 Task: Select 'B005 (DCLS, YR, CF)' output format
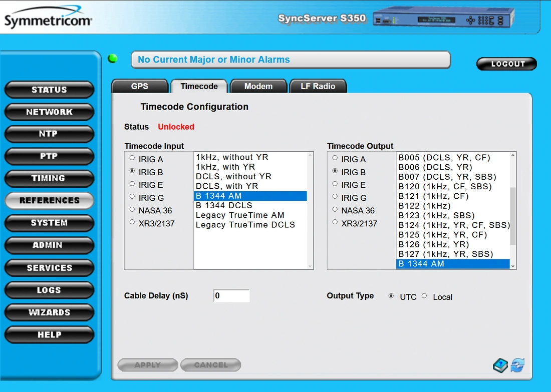pyautogui.click(x=453, y=158)
